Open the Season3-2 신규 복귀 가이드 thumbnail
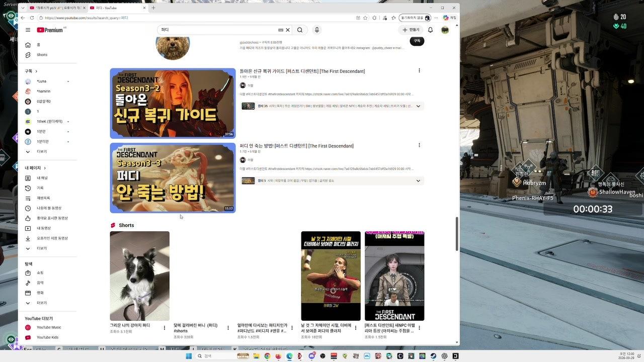 (x=173, y=104)
